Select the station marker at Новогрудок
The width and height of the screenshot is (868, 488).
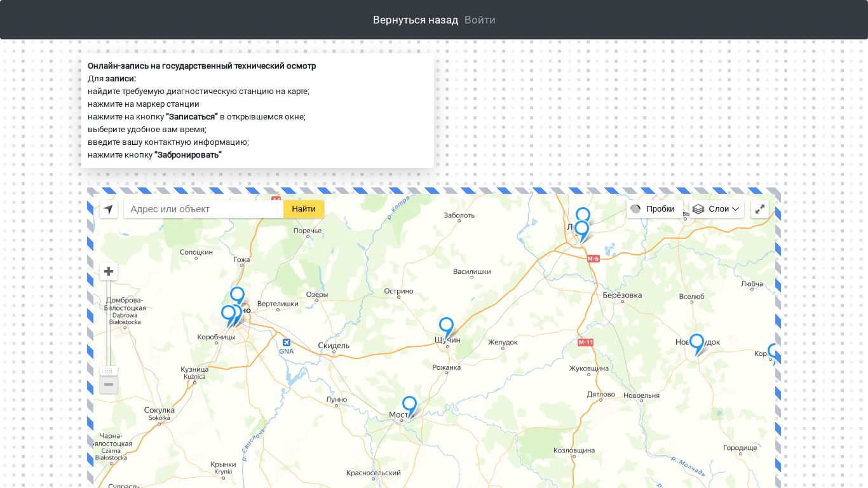[696, 342]
